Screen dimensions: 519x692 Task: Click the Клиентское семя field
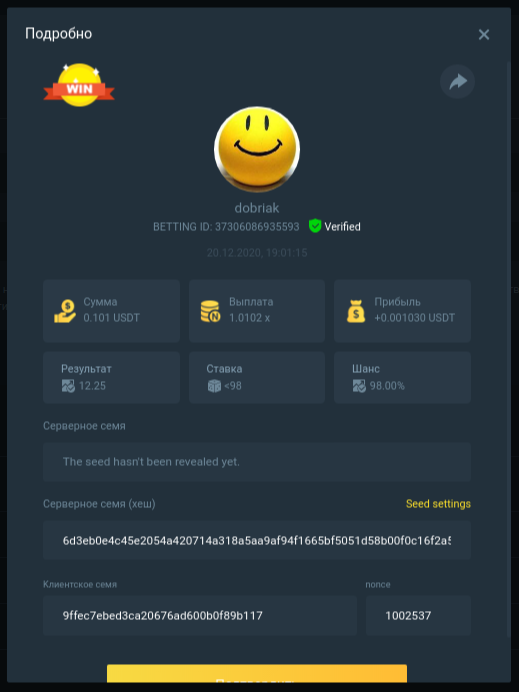200,615
